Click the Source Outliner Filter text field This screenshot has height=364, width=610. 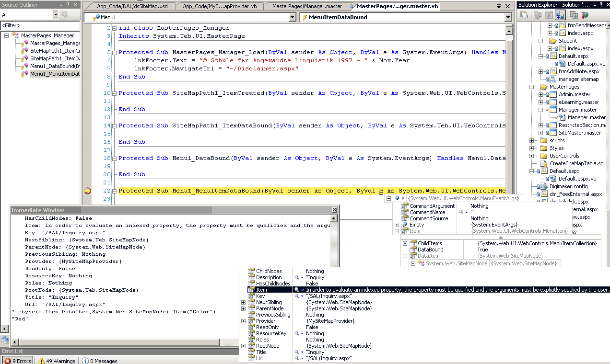[39, 25]
